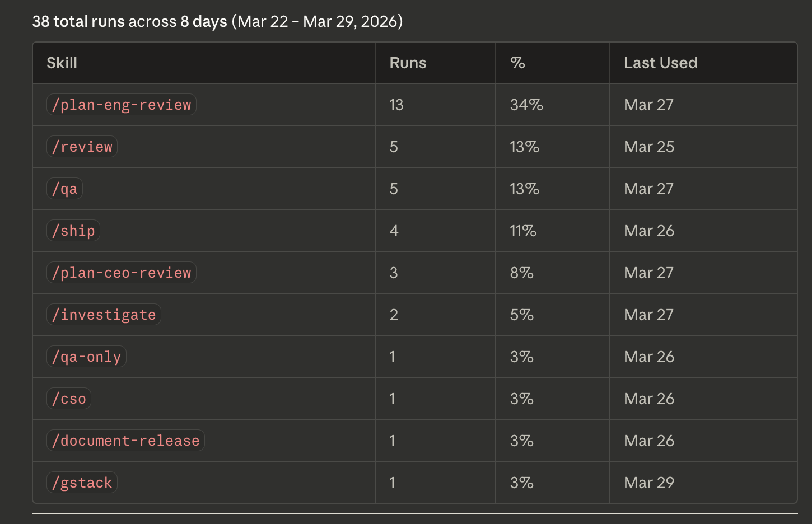812x524 pixels.
Task: Click the Skill column header
Action: (x=62, y=63)
